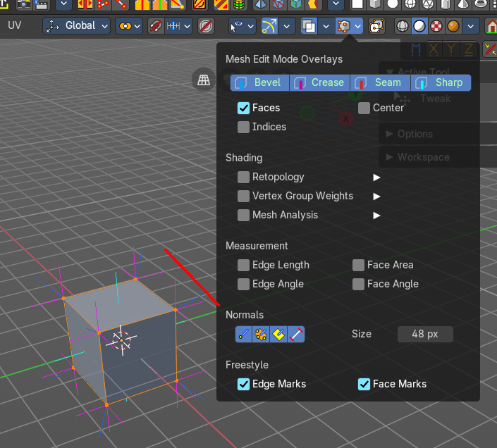The width and height of the screenshot is (497, 448).
Task: Add an icosphere primitive
Action: (x=428, y=4)
